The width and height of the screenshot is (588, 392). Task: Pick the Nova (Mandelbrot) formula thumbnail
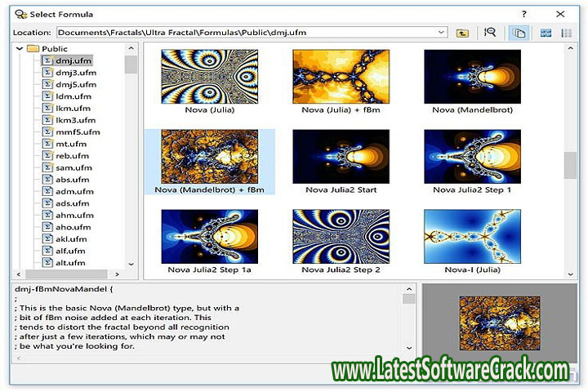[x=472, y=76]
